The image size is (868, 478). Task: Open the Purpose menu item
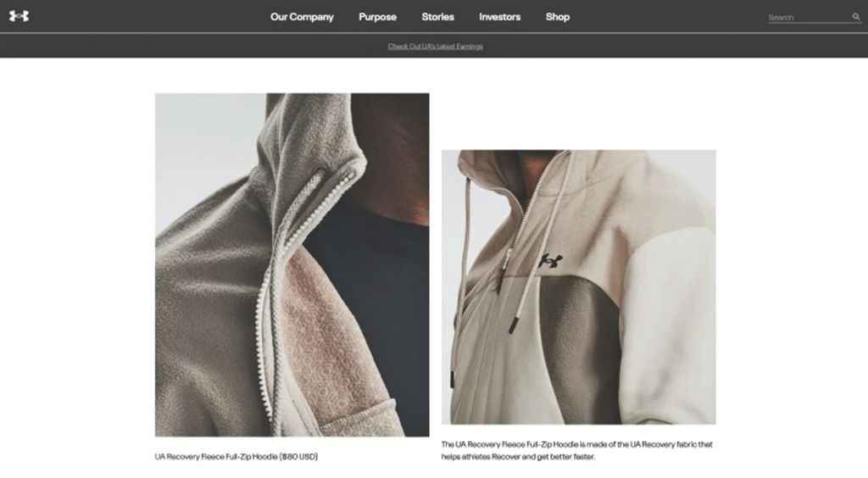click(x=377, y=17)
